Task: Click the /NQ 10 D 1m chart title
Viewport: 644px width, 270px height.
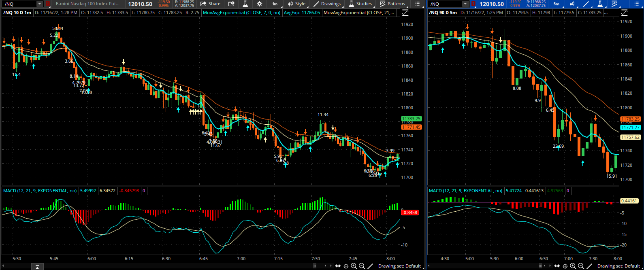Action: tap(17, 13)
